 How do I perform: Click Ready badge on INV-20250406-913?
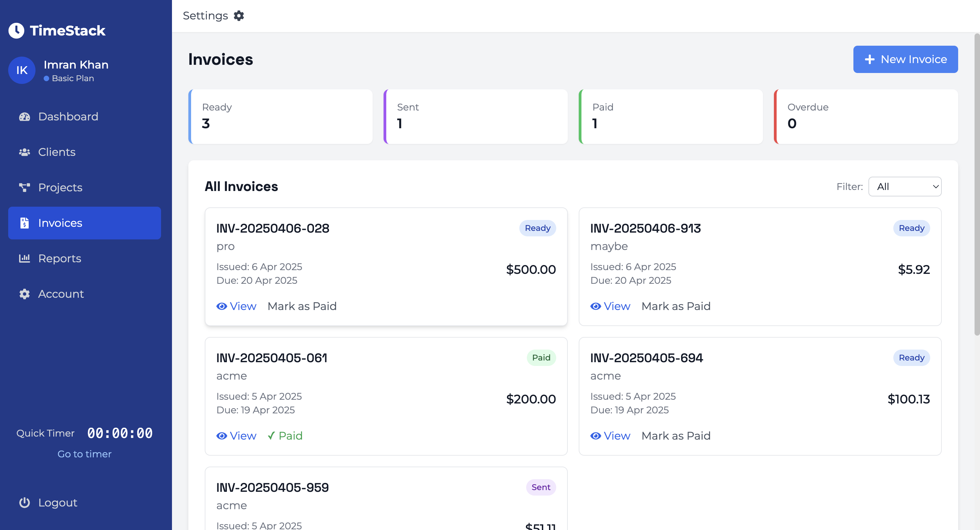point(911,228)
